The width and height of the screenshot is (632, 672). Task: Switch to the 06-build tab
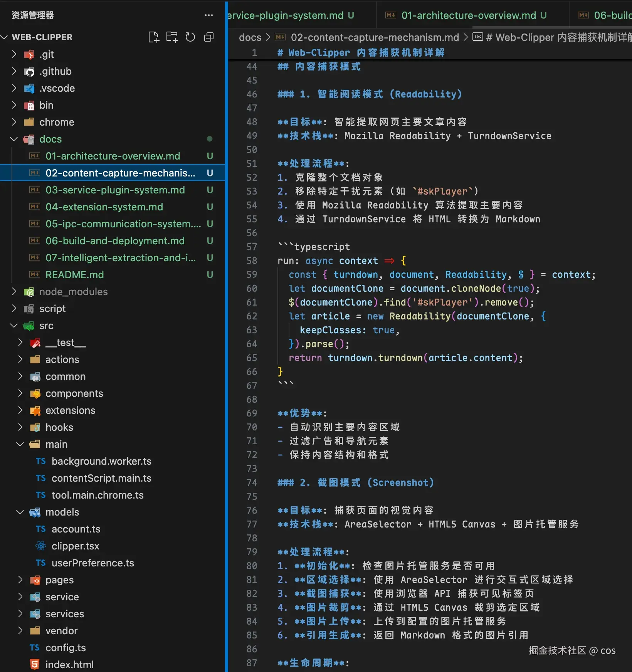click(x=601, y=15)
